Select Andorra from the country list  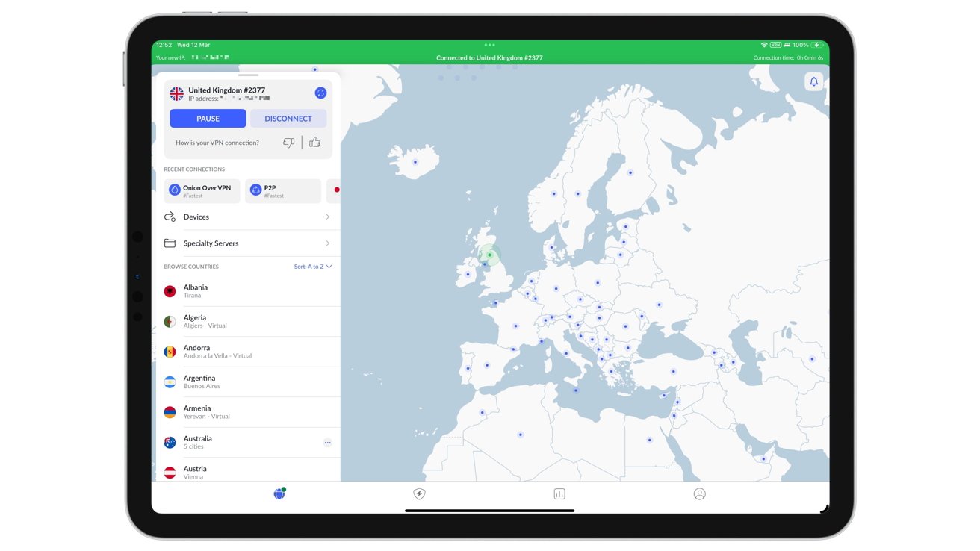tap(247, 352)
